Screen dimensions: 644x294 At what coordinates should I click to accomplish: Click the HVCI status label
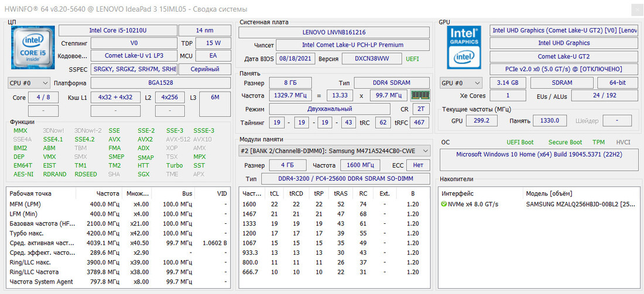point(623,142)
